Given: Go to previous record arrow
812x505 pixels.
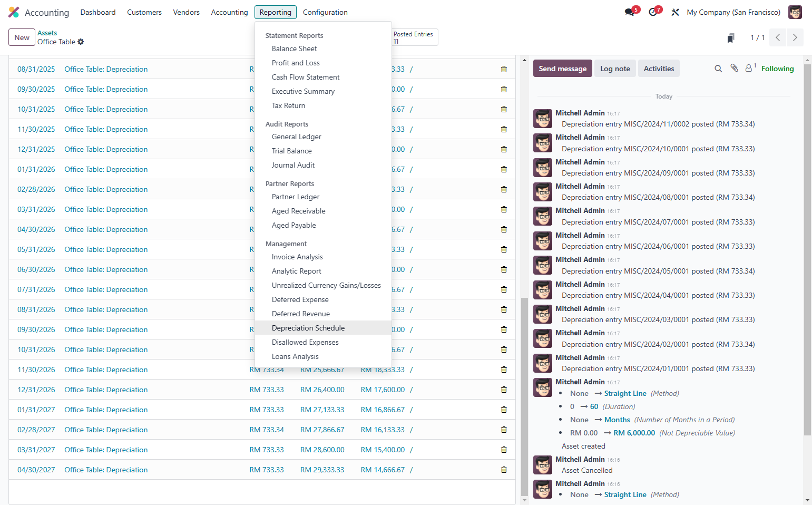Looking at the screenshot, I should 778,37.
